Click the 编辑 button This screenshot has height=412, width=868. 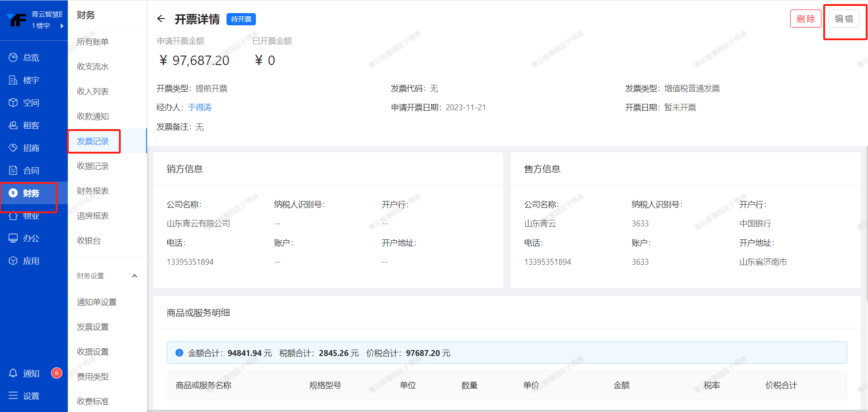click(x=844, y=19)
